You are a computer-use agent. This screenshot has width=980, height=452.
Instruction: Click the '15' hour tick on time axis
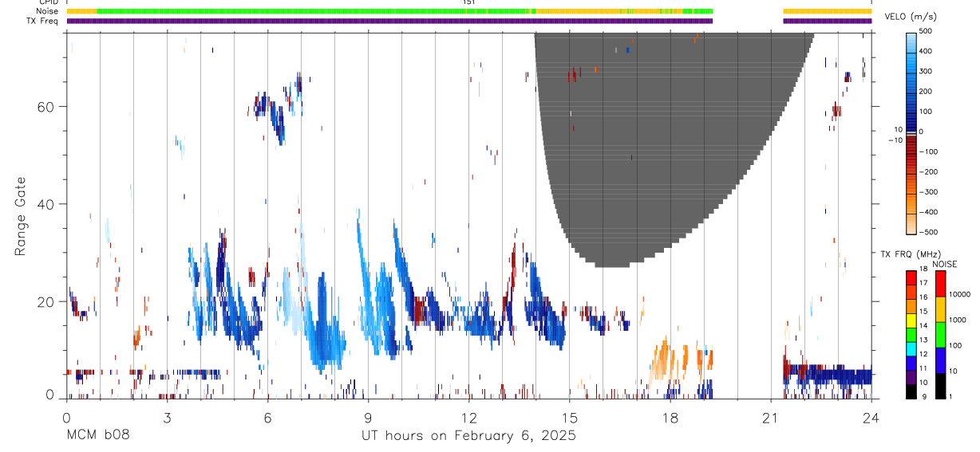click(x=570, y=418)
